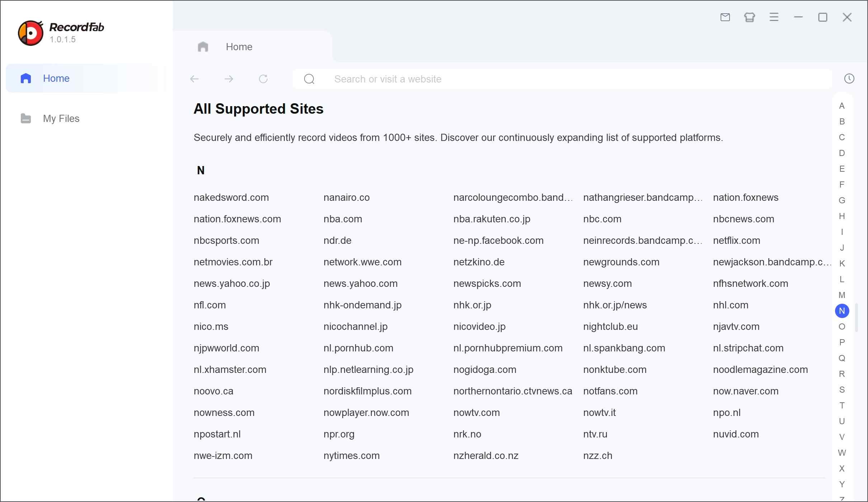Open nba.com site link
The image size is (868, 502).
(x=343, y=219)
